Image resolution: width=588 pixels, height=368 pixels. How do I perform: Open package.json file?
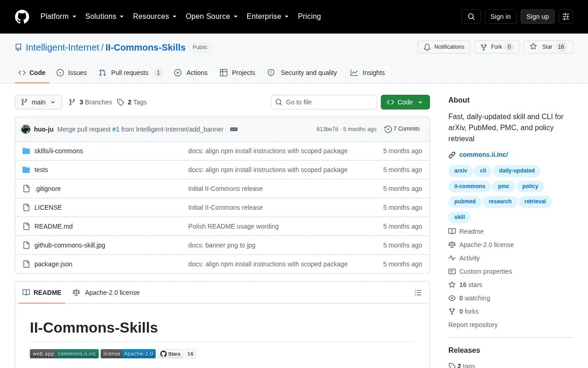point(53,264)
